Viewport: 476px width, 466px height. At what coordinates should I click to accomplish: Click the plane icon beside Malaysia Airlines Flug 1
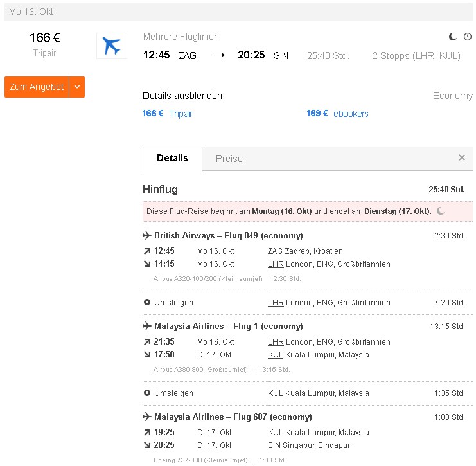(147, 326)
